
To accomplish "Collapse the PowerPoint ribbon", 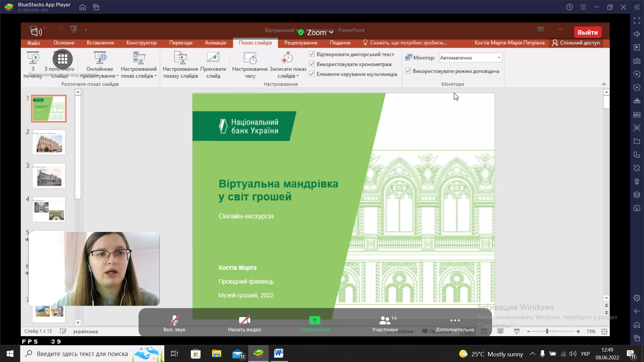I will tap(604, 84).
